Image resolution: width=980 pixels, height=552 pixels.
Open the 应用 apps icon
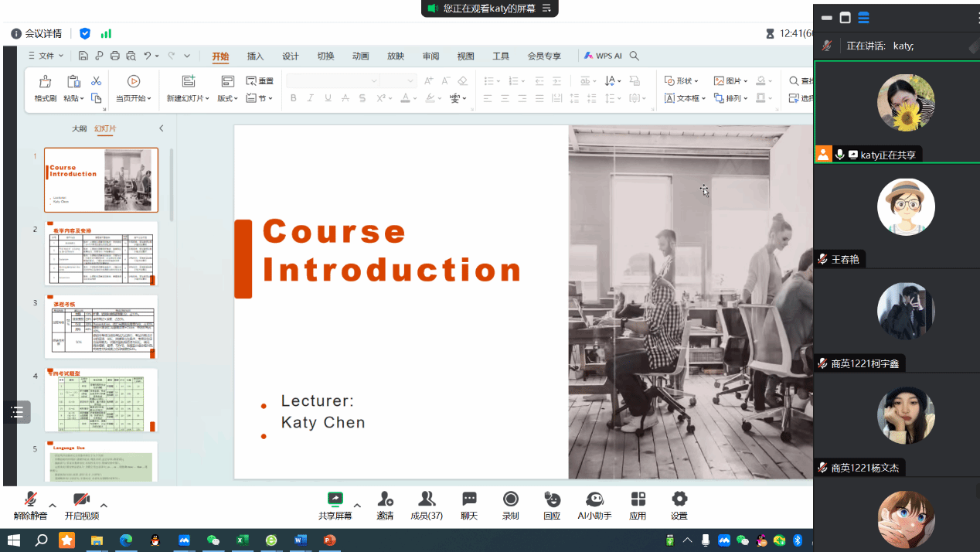point(638,505)
